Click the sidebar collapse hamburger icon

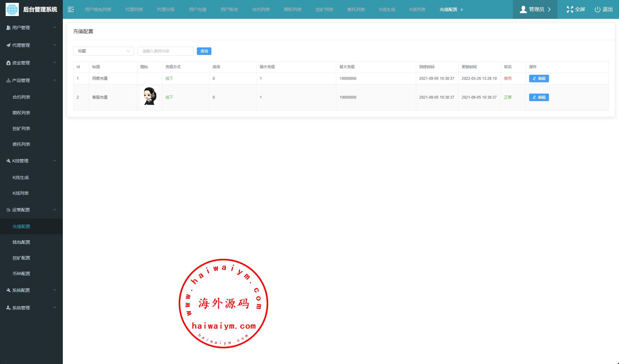[71, 9]
